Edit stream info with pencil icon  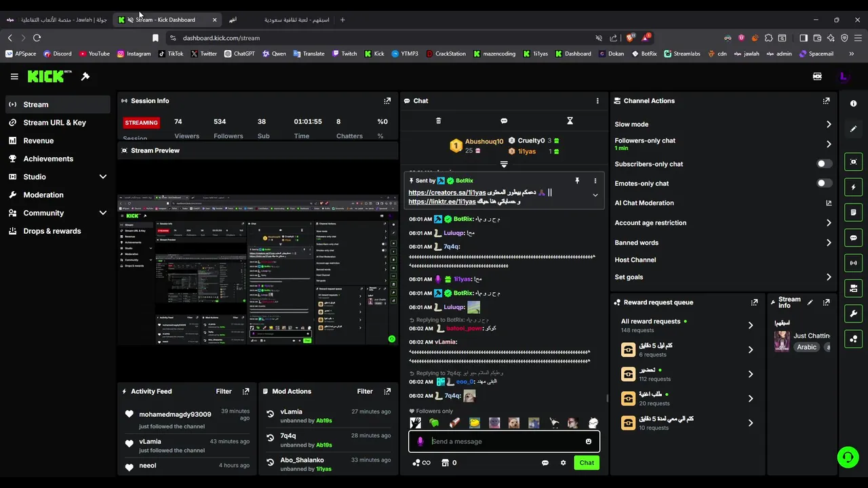[810, 302]
